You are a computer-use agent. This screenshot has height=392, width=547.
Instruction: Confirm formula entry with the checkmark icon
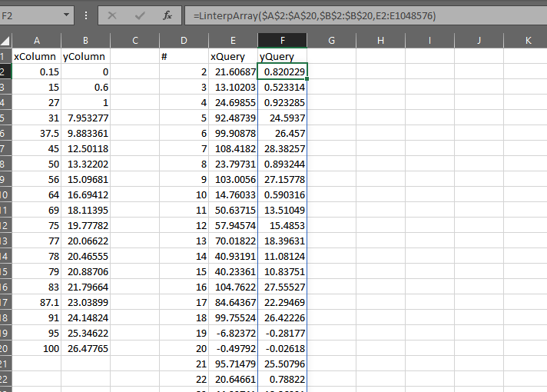(x=140, y=15)
